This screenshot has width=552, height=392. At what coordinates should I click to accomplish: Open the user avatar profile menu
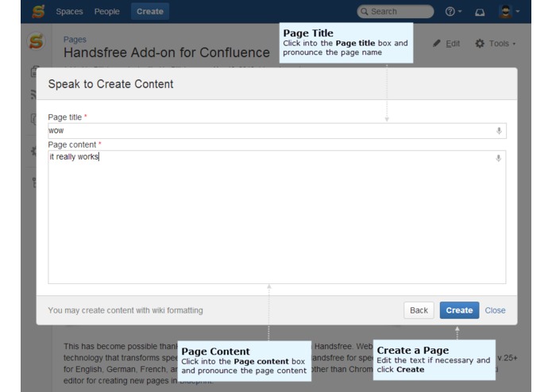(x=509, y=12)
